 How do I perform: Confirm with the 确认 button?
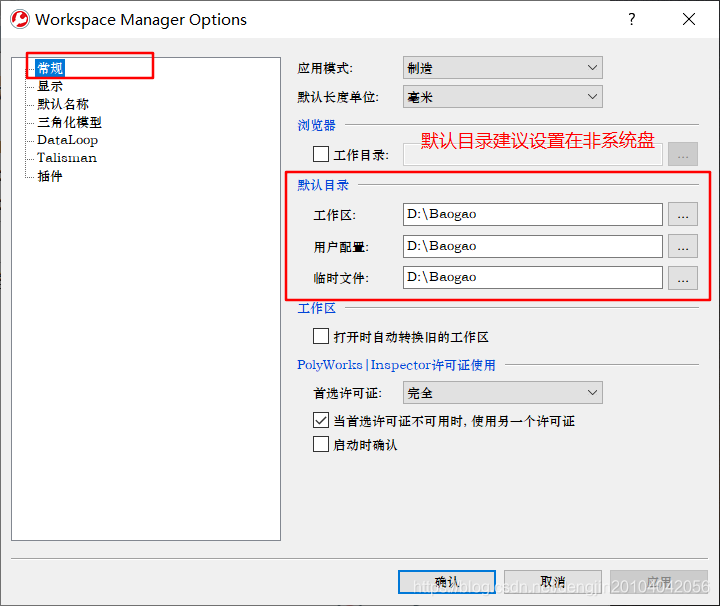tap(447, 582)
